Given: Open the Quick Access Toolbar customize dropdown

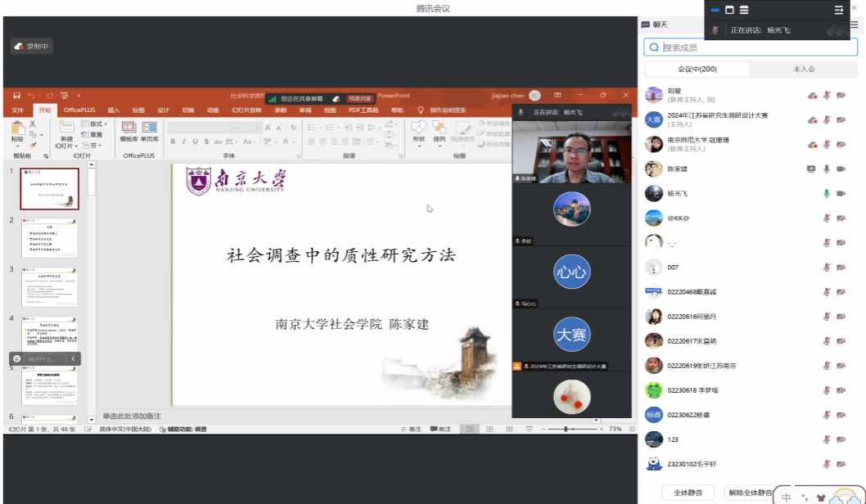Looking at the screenshot, I should [x=79, y=96].
